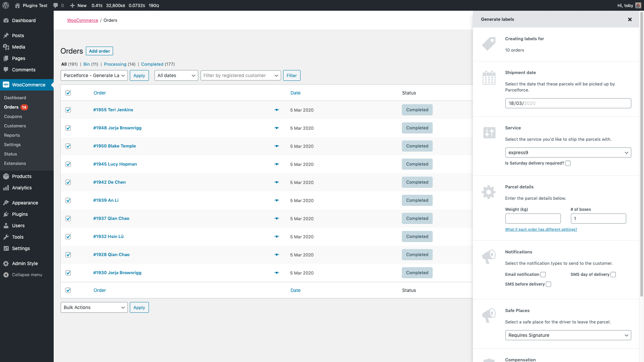Click toby's avatar in admin bar
The height and width of the screenshot is (362, 644).
[638, 5]
